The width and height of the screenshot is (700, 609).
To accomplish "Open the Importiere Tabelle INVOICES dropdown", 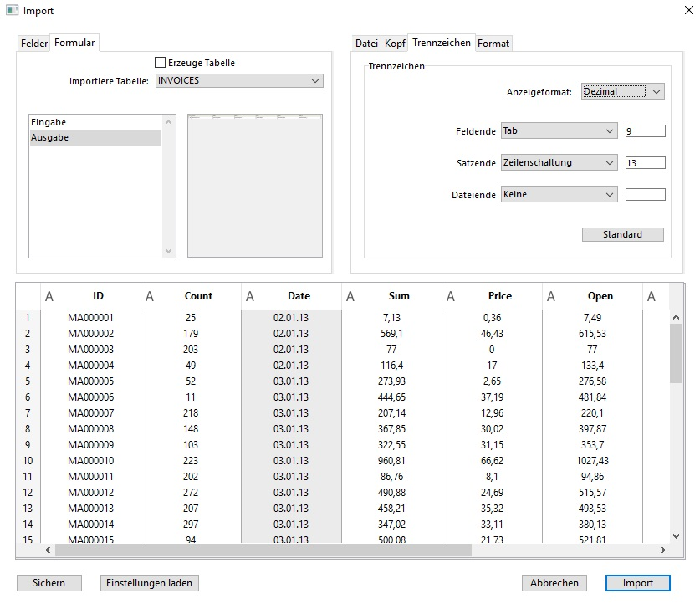I will click(239, 81).
